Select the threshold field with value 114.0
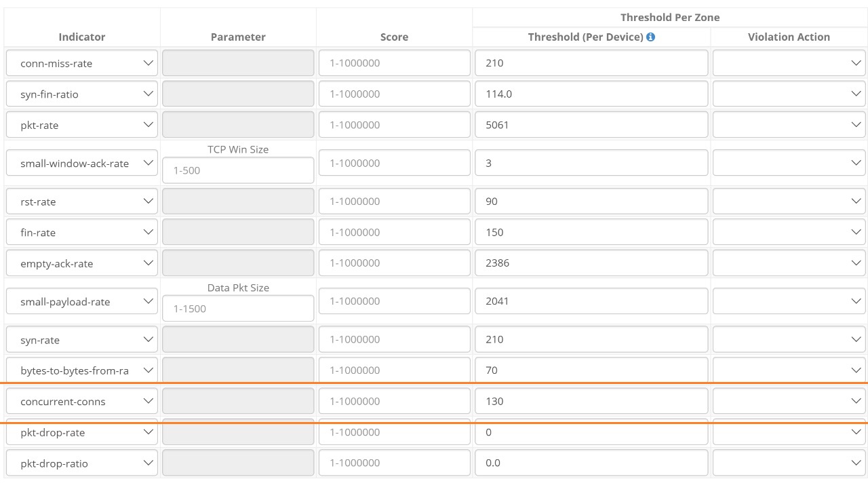Image resolution: width=868 pixels, height=498 pixels. [x=591, y=94]
